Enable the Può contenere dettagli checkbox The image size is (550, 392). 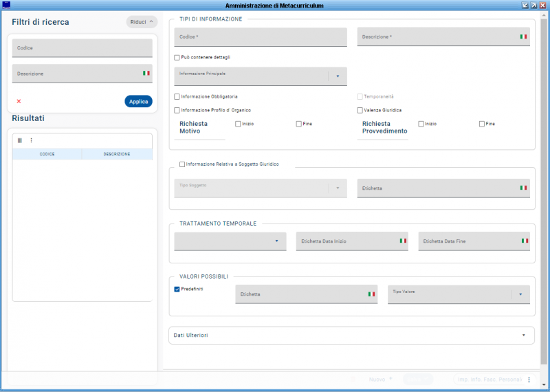(177, 58)
